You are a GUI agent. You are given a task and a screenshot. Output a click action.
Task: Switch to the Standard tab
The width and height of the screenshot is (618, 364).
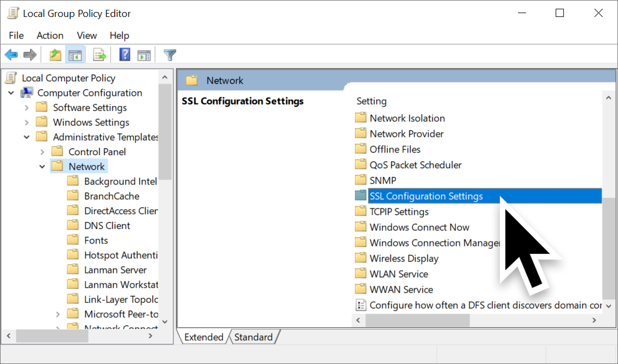(254, 337)
